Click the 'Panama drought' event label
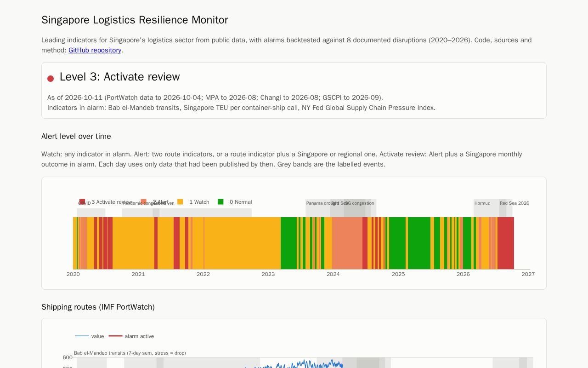588x368 pixels. click(x=322, y=203)
